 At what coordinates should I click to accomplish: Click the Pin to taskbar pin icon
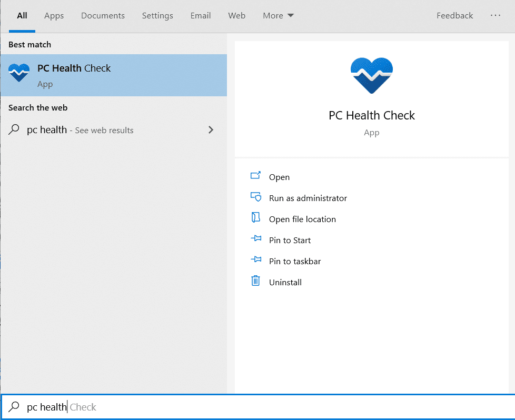(x=256, y=261)
